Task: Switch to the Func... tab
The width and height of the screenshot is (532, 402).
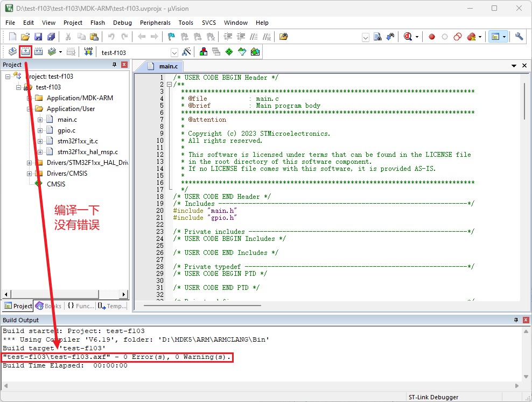Action: click(x=81, y=306)
